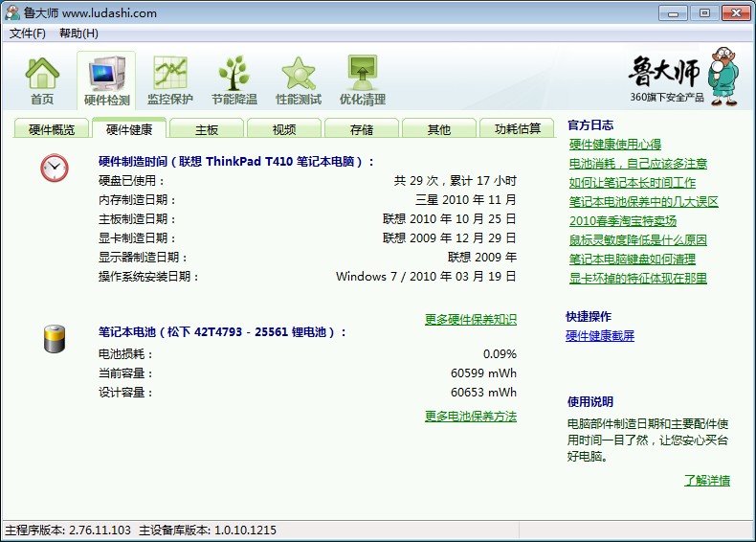The width and height of the screenshot is (756, 542).
Task: Click the 显示器制造日期 label
Action: pos(143,258)
